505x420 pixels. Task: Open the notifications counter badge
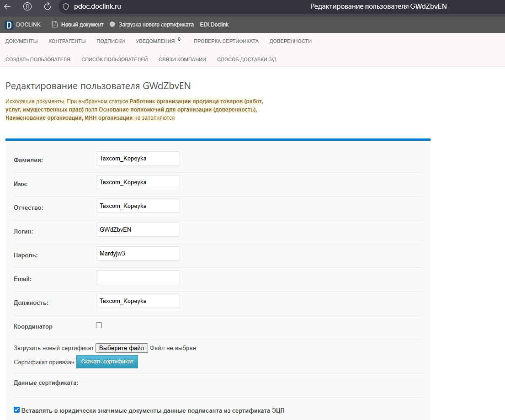click(180, 39)
